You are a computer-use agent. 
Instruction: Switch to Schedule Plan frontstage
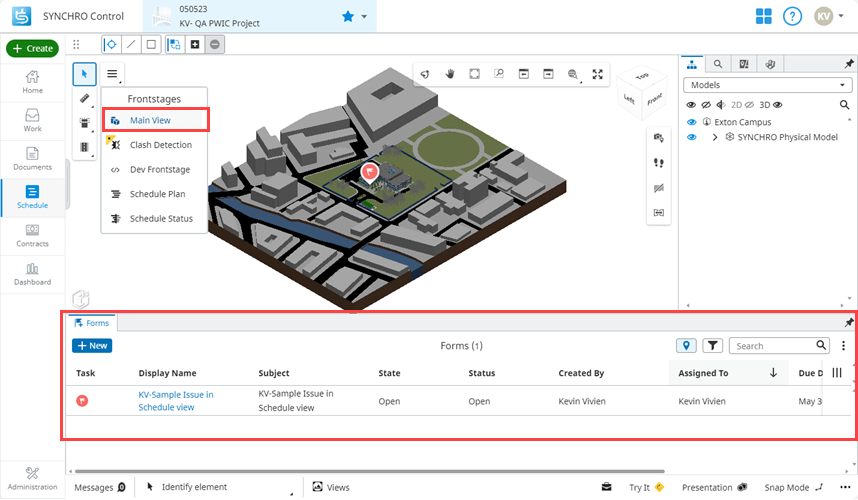tap(155, 194)
